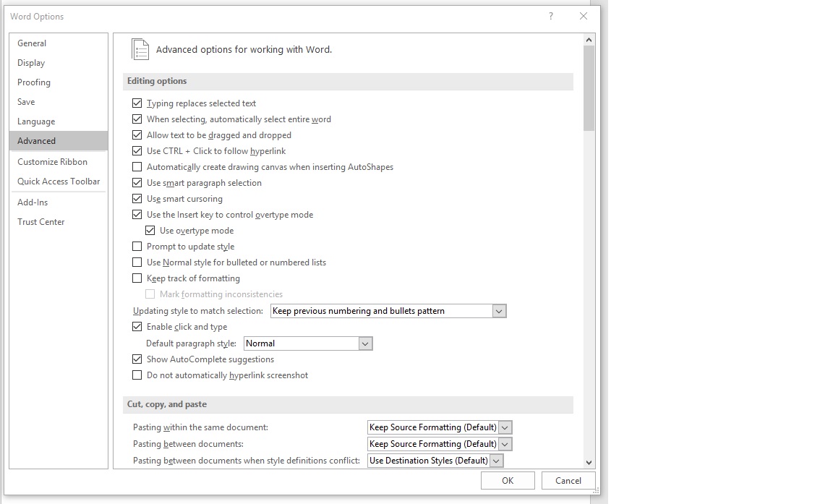Toggle Typing replaces selected text
This screenshot has height=504, width=833.
point(137,103)
